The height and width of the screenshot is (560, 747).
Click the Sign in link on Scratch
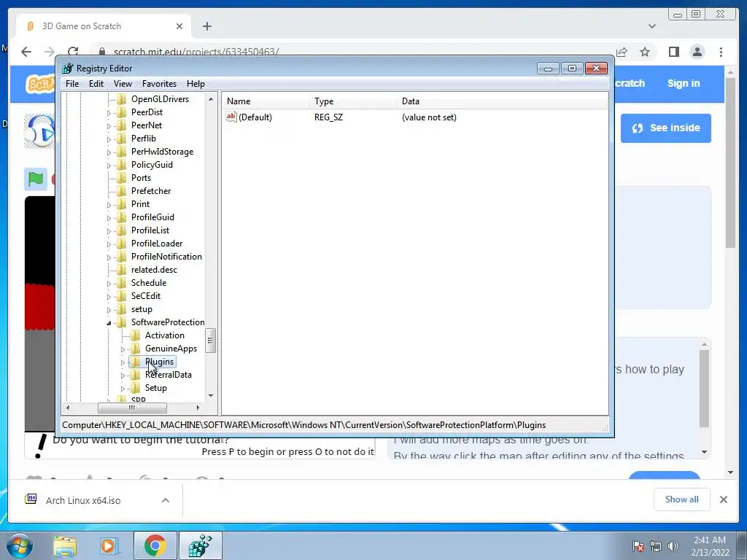coord(684,83)
